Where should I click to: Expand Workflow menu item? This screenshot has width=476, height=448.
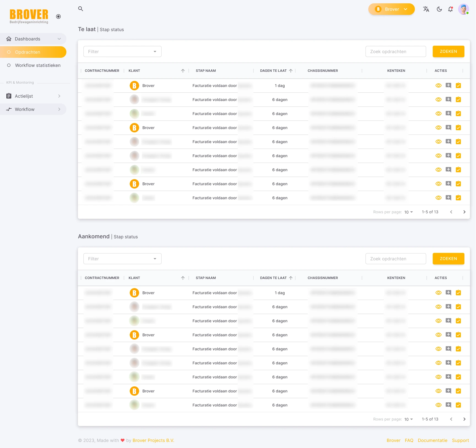tap(33, 109)
